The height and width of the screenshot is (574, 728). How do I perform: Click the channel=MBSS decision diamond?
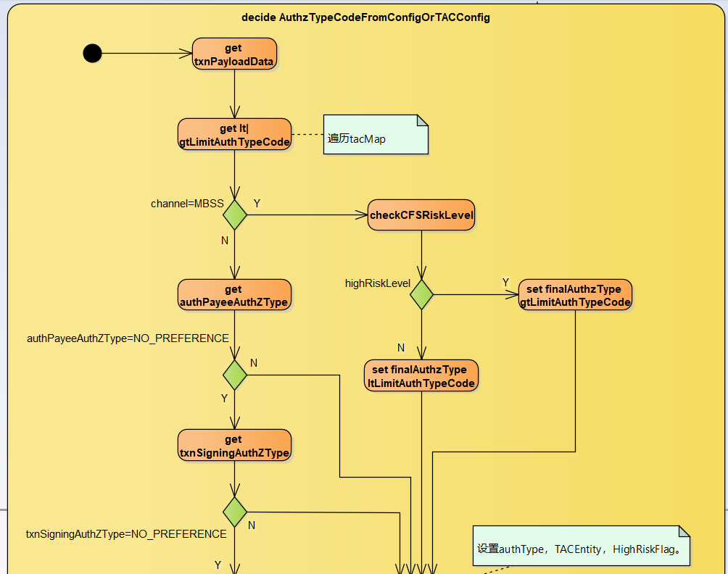pyautogui.click(x=235, y=215)
